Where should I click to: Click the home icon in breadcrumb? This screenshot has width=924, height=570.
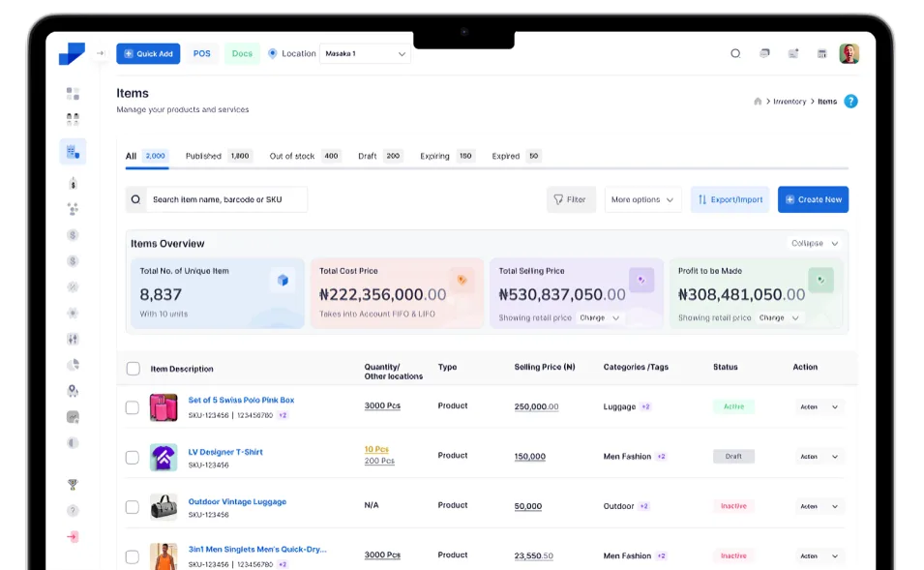(758, 102)
